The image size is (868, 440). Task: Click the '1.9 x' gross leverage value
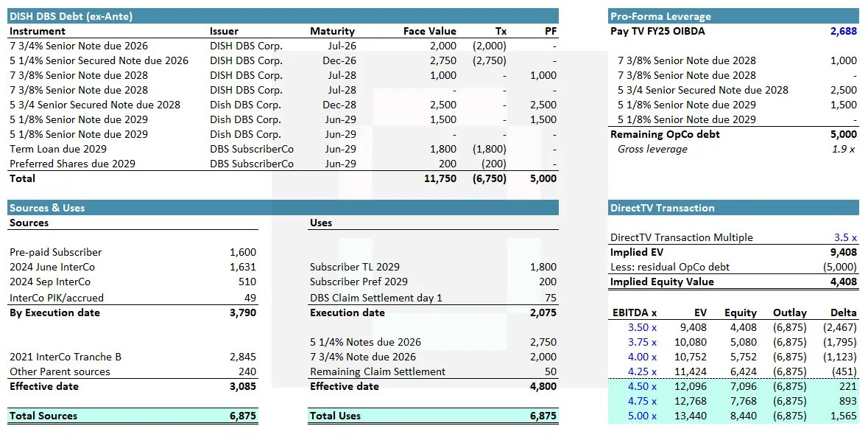[844, 149]
